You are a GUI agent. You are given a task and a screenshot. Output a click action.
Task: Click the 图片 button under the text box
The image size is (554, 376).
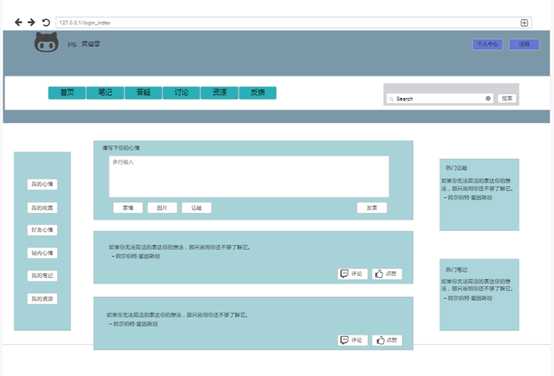coord(162,208)
